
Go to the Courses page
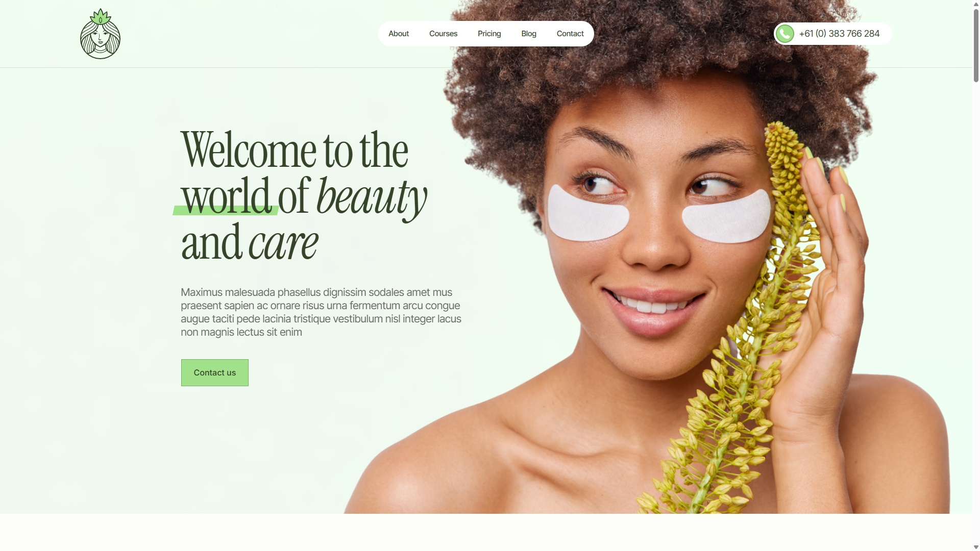(443, 34)
